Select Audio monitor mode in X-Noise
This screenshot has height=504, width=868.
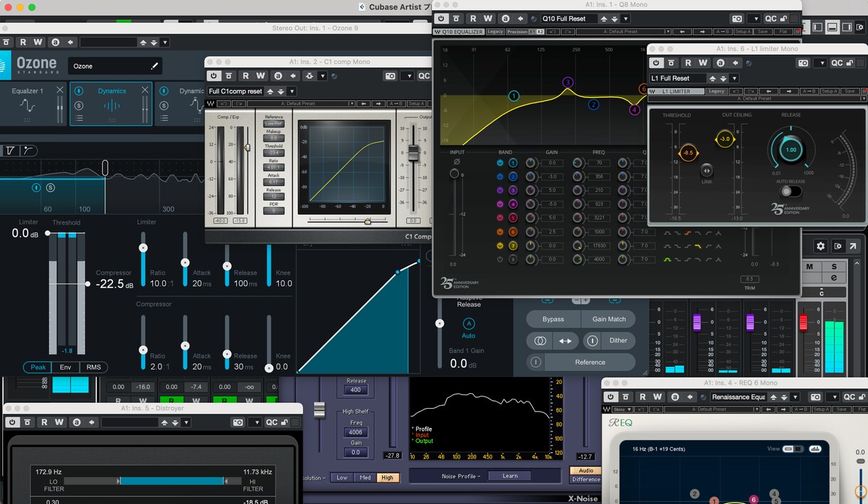tap(586, 471)
